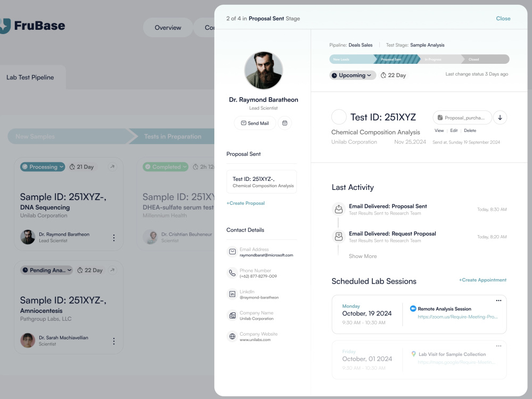The width and height of the screenshot is (532, 399).
Task: Click the Phone Number icon for Dr. Baratheon
Action: tap(231, 272)
